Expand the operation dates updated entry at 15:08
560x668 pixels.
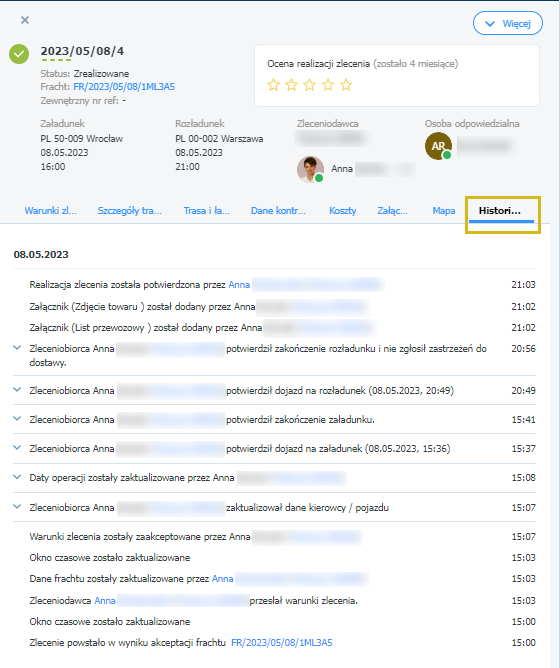tap(17, 477)
